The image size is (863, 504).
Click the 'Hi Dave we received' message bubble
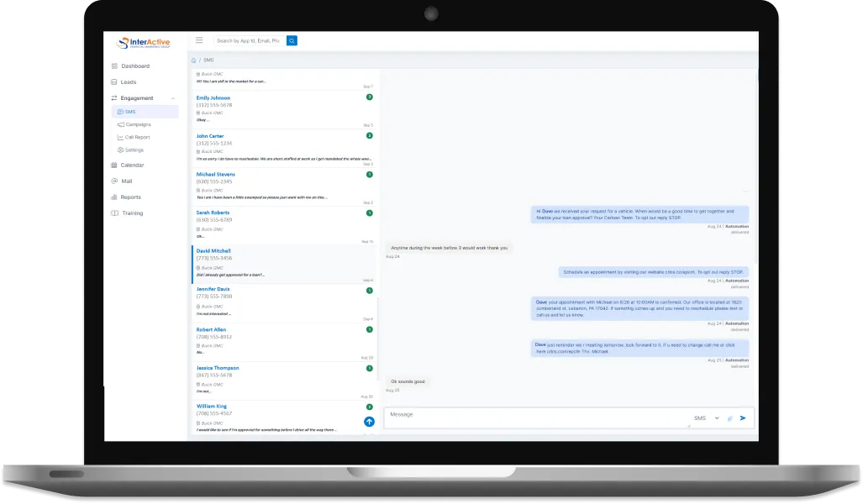coord(639,214)
